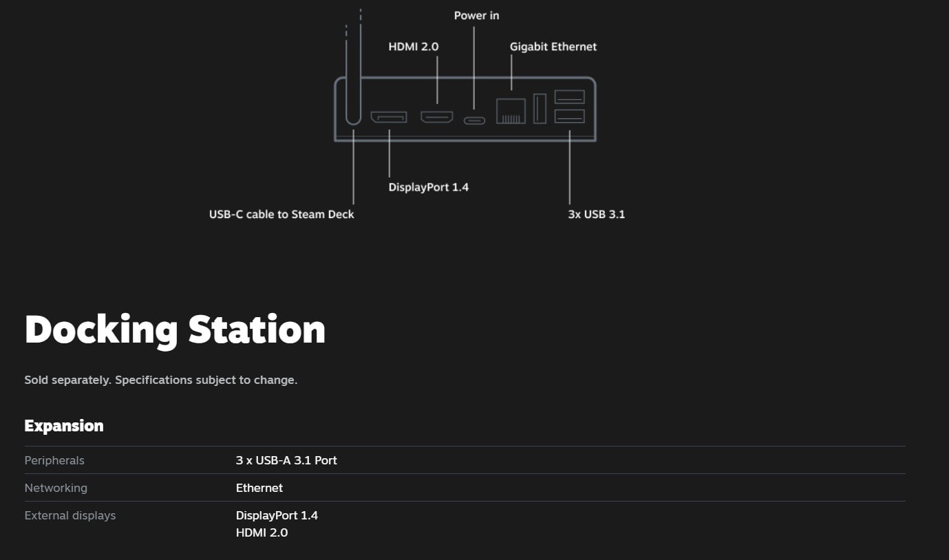The height and width of the screenshot is (560, 949).
Task: Select the USB-C cable to Steam Deck label
Action: pyautogui.click(x=281, y=214)
